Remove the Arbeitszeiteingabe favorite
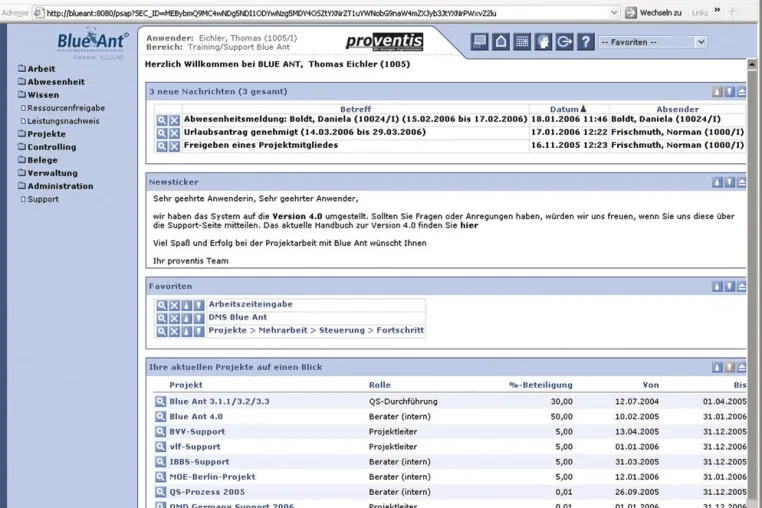Screen dimensions: 762x508 click(174, 305)
